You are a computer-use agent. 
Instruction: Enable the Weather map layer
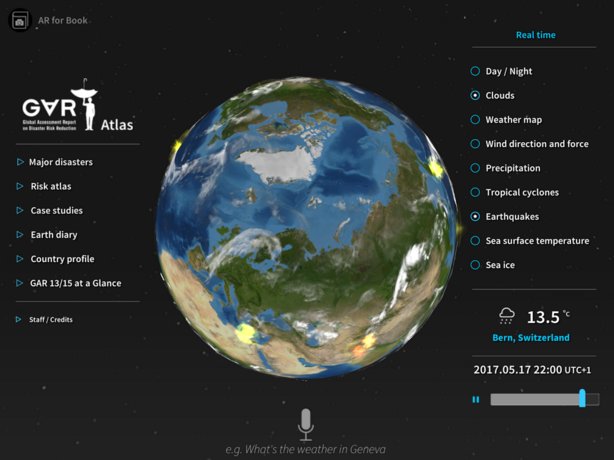(475, 120)
